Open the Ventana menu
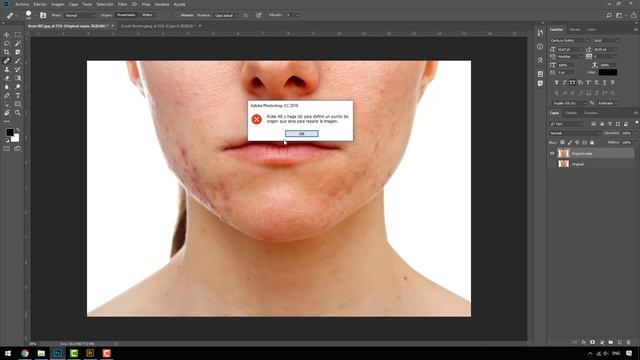This screenshot has width=640, height=360. coord(162,4)
